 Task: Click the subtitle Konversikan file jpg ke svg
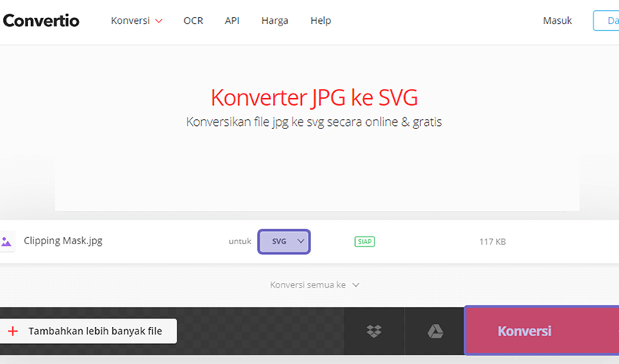(x=314, y=122)
